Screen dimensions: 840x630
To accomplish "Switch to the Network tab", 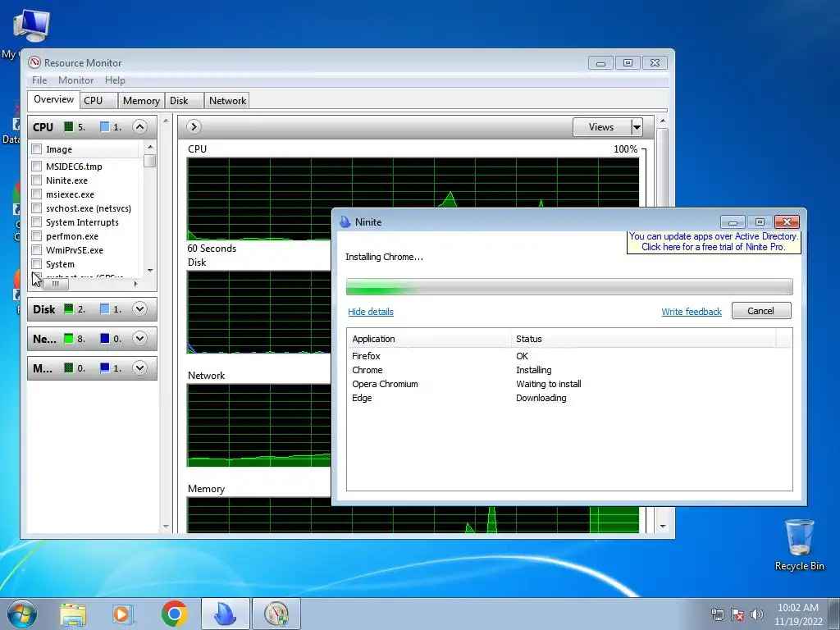I will click(x=227, y=101).
